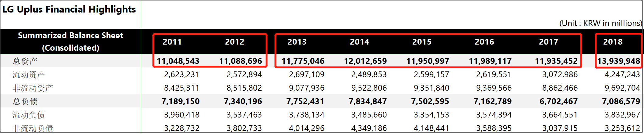Select the 非流动负债 row label
The image size is (644, 134).
(33, 128)
